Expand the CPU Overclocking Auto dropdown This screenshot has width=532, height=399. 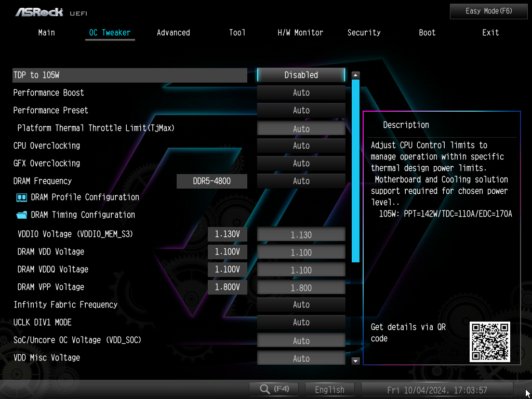[x=301, y=146]
